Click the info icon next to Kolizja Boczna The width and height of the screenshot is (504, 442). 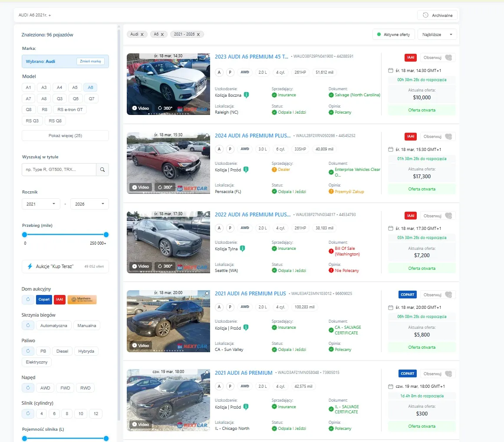pyautogui.click(x=246, y=95)
